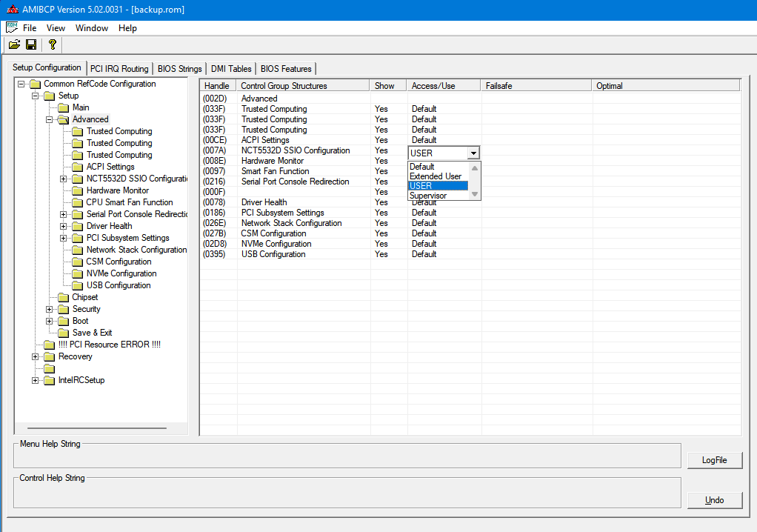The height and width of the screenshot is (532, 757).
Task: Select the NVMe Configuration tree item
Action: point(121,273)
